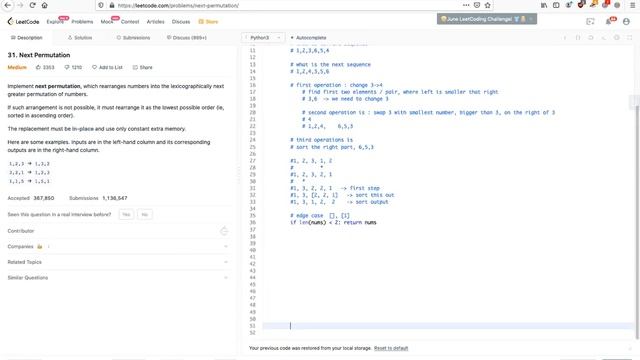Click the Submissions 1,136,547 statistic

coord(98,198)
